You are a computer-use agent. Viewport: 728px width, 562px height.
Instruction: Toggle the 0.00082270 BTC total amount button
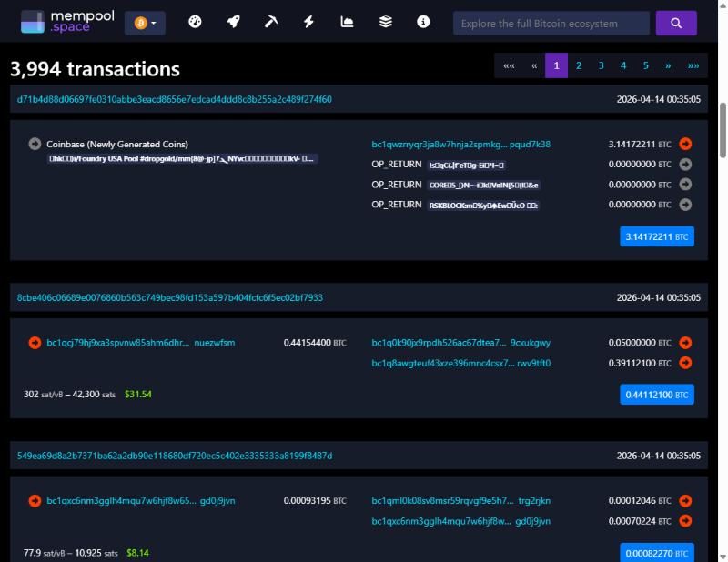pos(657,553)
